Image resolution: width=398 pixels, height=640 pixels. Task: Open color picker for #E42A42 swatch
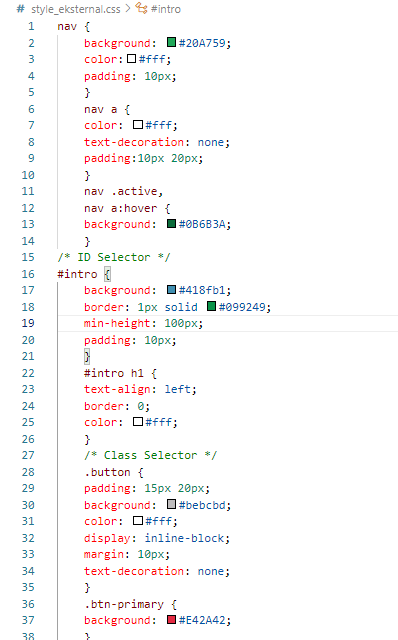(x=171, y=620)
